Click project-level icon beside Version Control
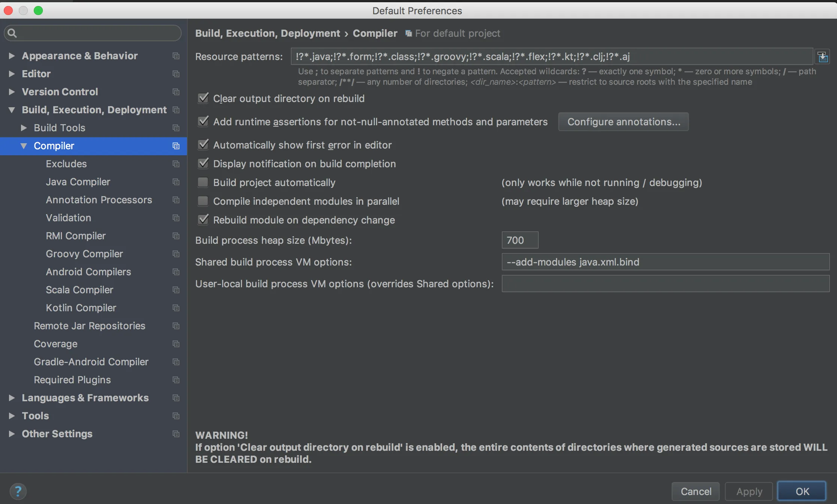Viewport: 837px width, 504px height. click(x=176, y=92)
